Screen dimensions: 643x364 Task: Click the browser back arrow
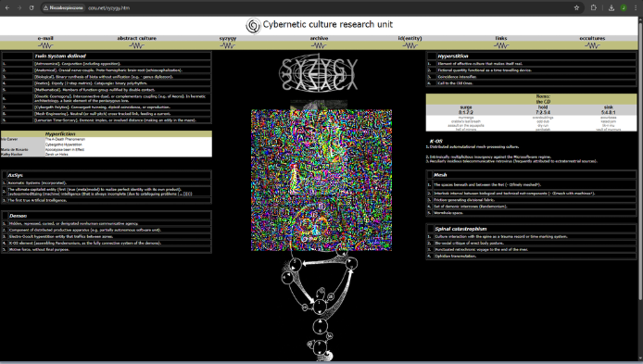[x=7, y=7]
